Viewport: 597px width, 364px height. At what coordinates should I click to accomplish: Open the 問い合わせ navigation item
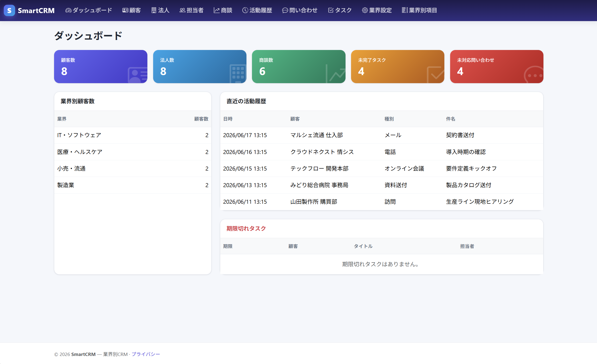click(300, 10)
